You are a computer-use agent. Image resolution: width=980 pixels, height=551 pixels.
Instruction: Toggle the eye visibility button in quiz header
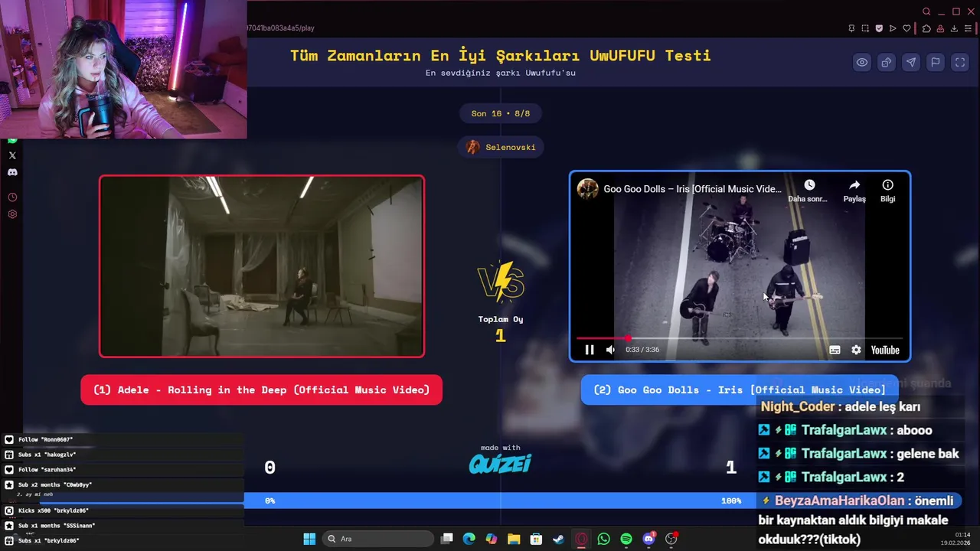(862, 63)
